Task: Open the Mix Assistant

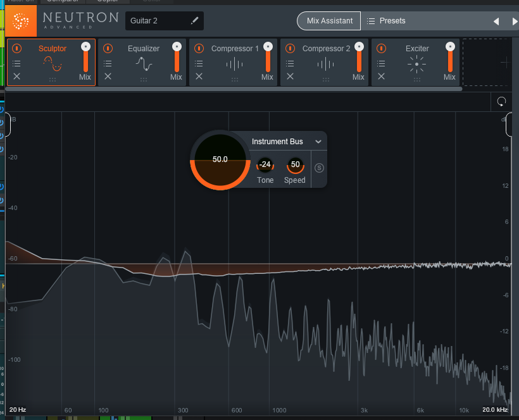Action: pyautogui.click(x=329, y=21)
